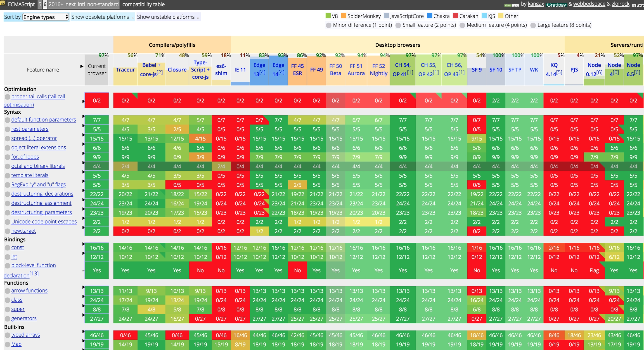
Task: Switch to the 2016+ tab
Action: click(56, 4)
